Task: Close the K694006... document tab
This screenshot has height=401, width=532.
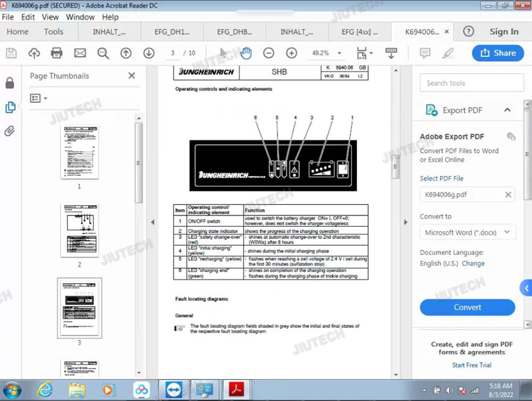Action: pos(447,32)
